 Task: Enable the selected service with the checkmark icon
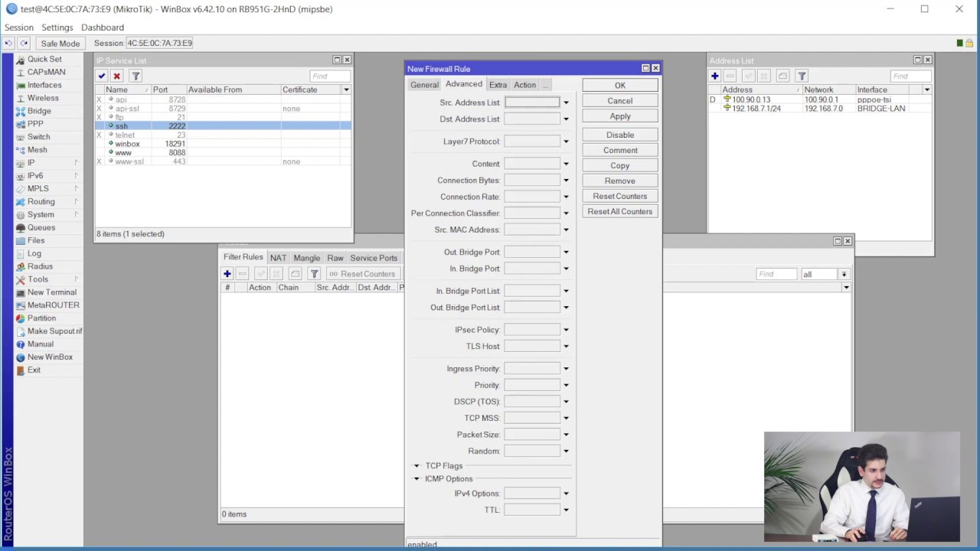pyautogui.click(x=101, y=76)
